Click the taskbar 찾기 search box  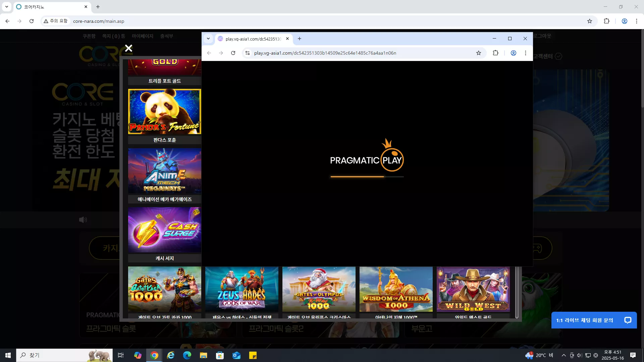point(64,355)
